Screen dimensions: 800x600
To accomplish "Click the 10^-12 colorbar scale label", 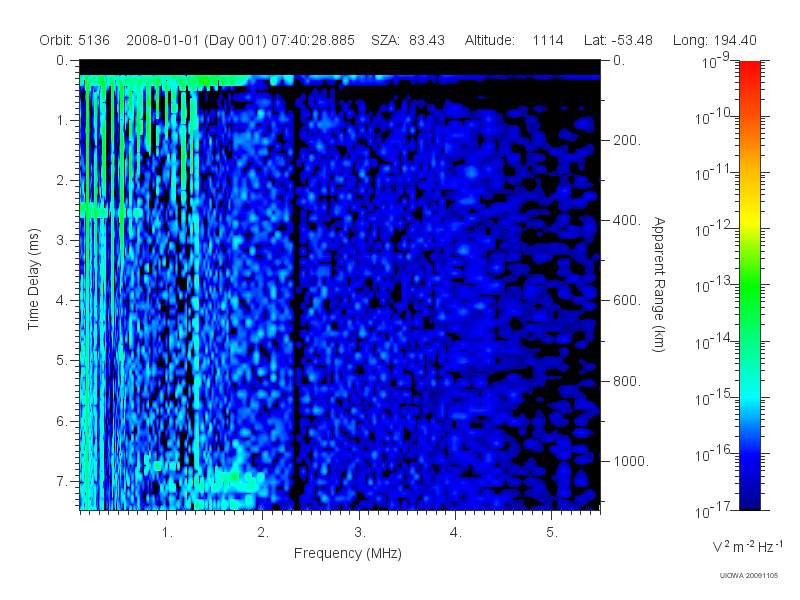I will pos(714,229).
